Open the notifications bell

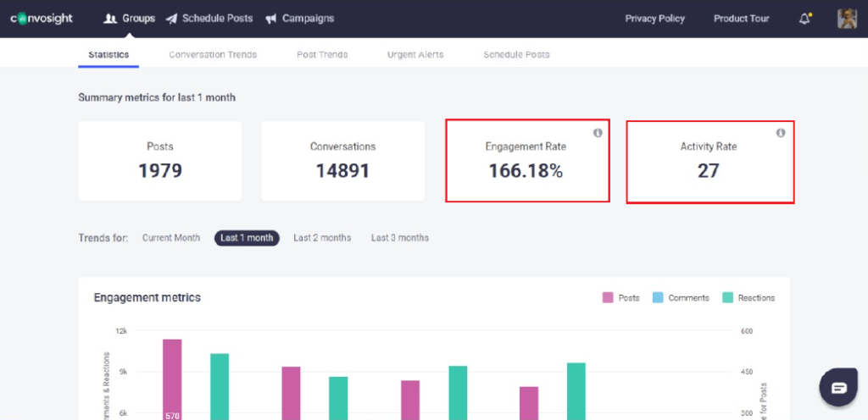click(x=805, y=19)
